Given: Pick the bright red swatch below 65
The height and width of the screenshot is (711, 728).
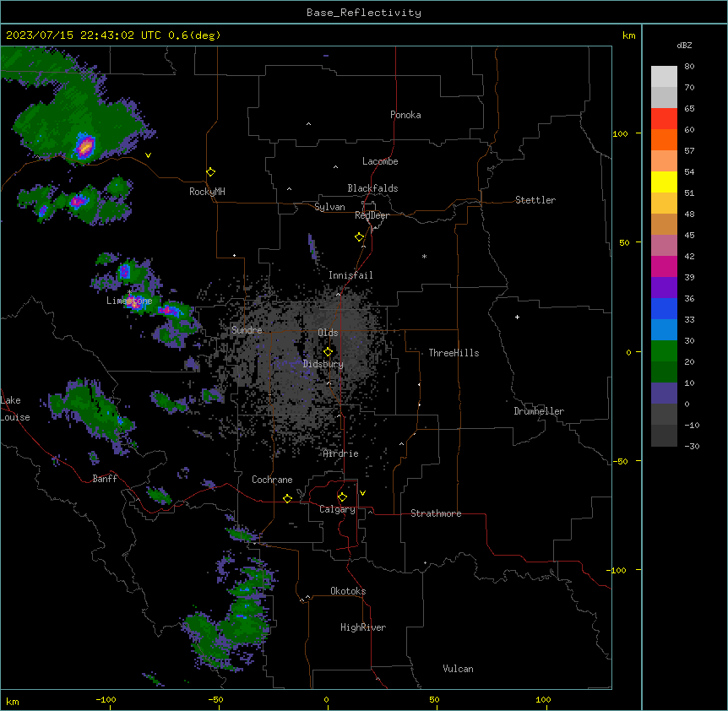Looking at the screenshot, I should pos(664,118).
